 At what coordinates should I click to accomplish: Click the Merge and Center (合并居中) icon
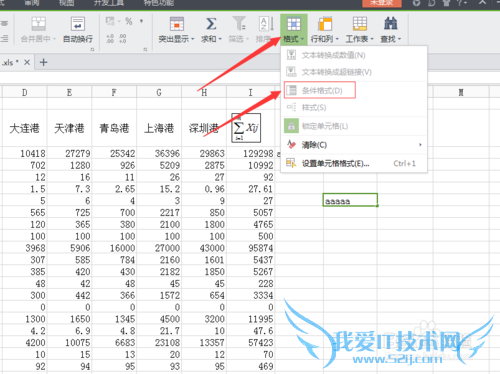[x=38, y=24]
